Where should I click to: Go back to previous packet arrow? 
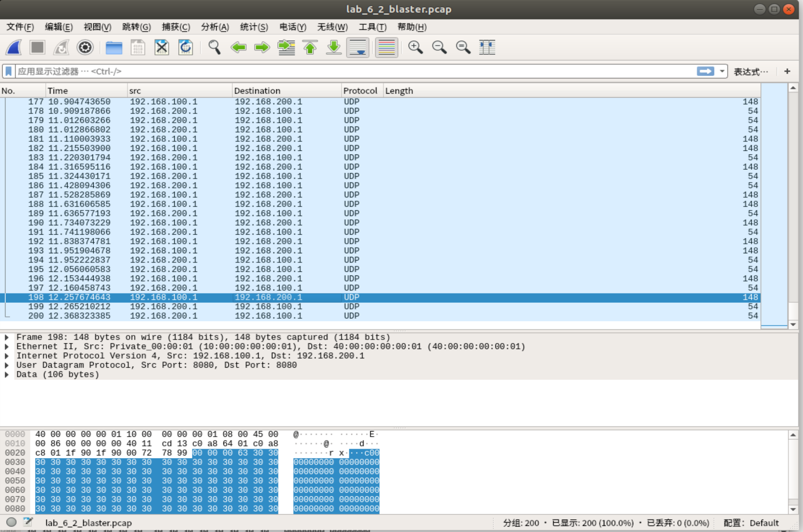click(238, 47)
